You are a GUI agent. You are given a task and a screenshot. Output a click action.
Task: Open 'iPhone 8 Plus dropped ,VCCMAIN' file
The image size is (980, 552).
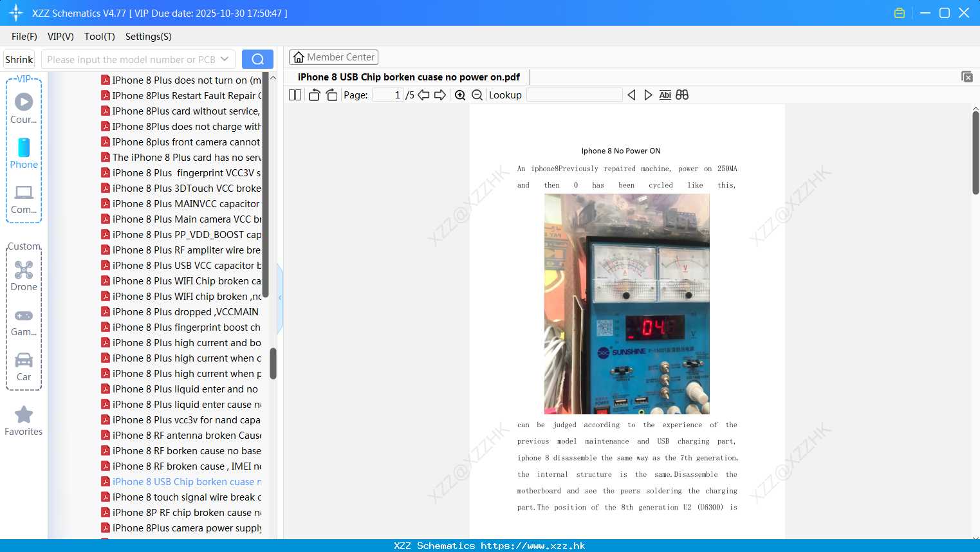[x=181, y=312]
